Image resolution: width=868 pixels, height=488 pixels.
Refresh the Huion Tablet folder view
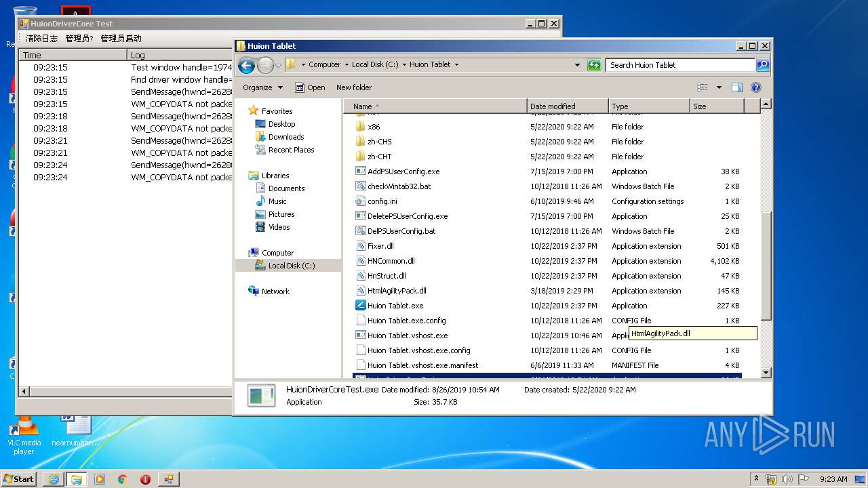pos(594,65)
